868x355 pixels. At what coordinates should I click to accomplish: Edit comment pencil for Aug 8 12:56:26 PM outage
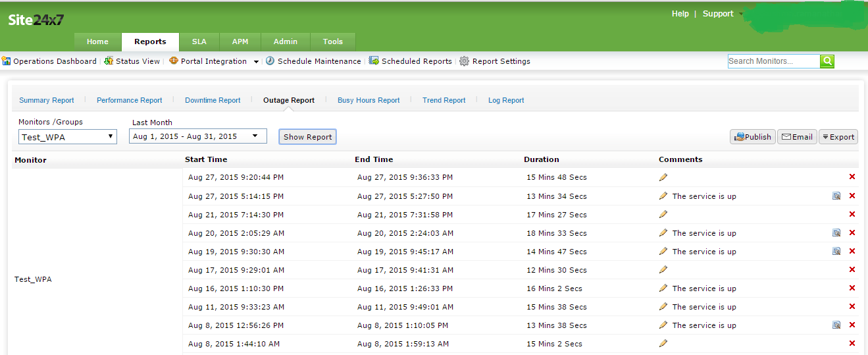point(663,325)
